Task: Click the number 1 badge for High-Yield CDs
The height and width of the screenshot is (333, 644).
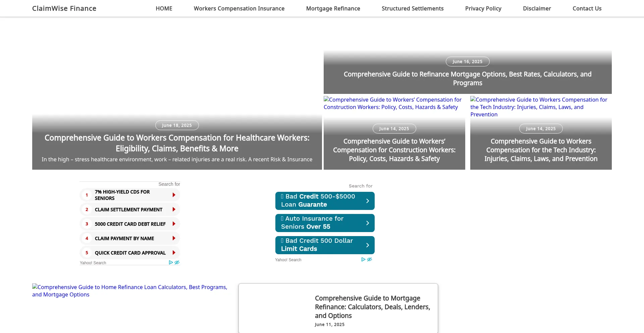Action: click(87, 195)
